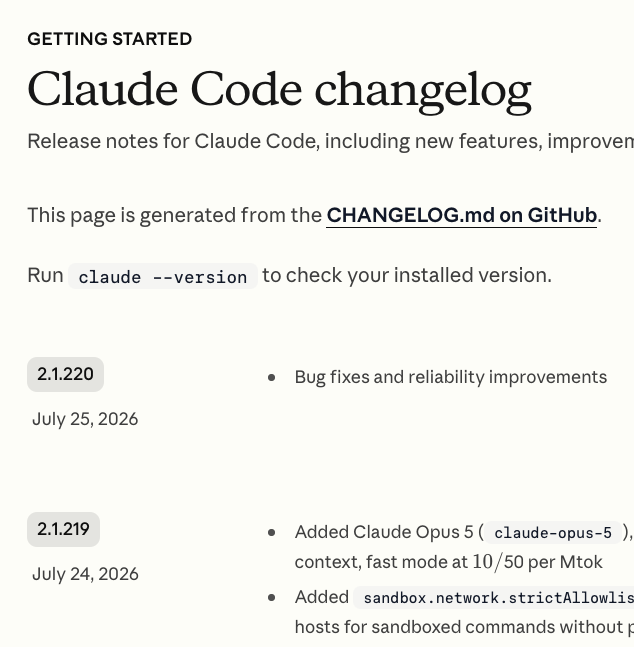This screenshot has width=634, height=647.
Task: Click the July 25, 2026 date
Action: pos(85,419)
